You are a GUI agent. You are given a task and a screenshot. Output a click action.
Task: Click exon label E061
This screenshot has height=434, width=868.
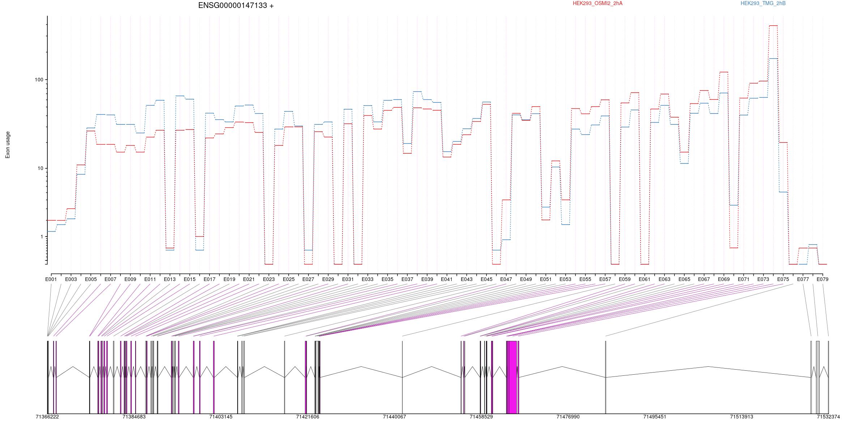tap(644, 279)
